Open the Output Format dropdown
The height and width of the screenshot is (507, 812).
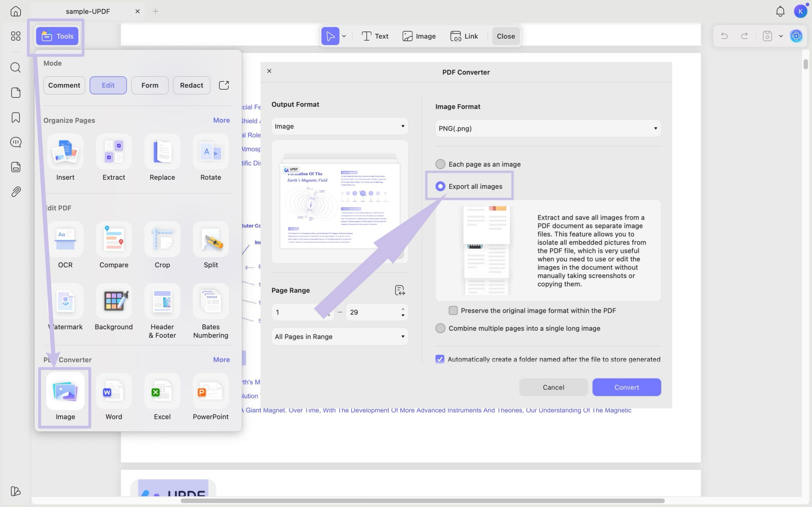(x=340, y=126)
